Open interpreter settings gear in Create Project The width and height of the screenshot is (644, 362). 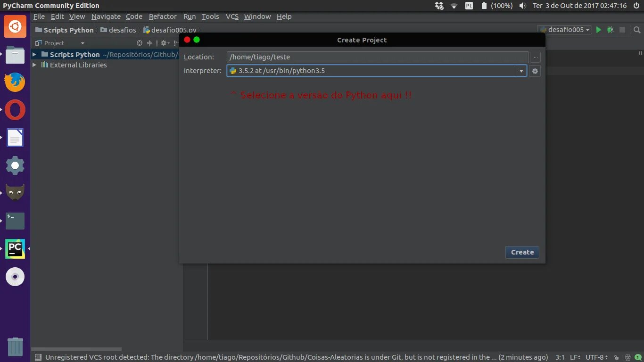point(535,71)
